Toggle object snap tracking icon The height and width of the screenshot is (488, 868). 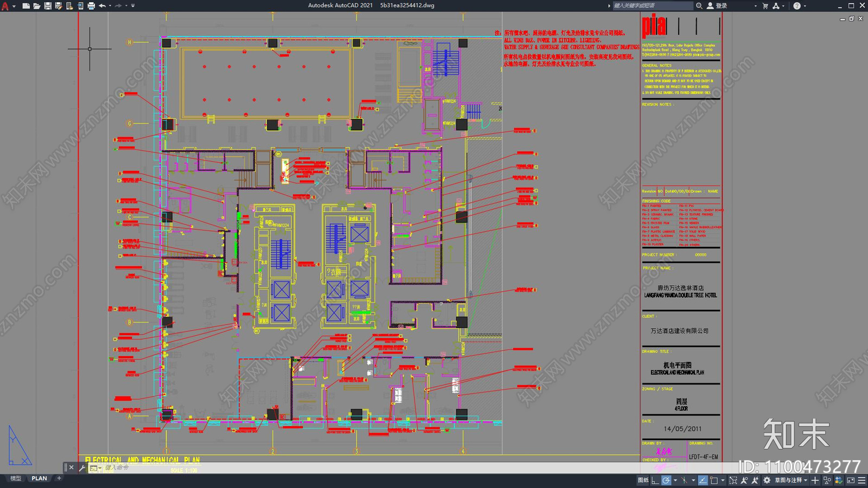(x=684, y=480)
